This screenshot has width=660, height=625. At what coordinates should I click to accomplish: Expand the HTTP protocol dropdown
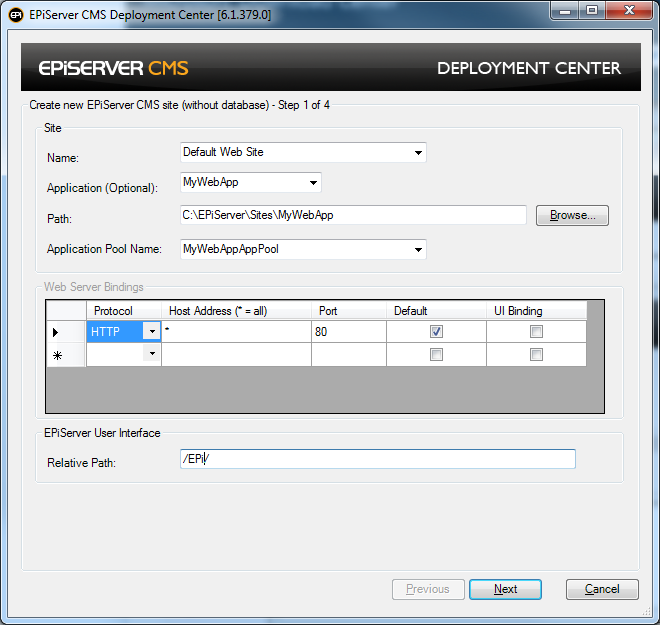click(152, 332)
